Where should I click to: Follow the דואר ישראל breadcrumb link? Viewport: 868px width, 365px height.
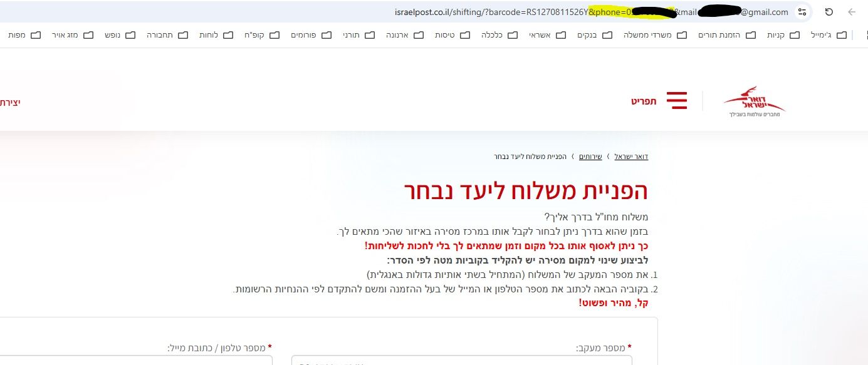click(630, 156)
